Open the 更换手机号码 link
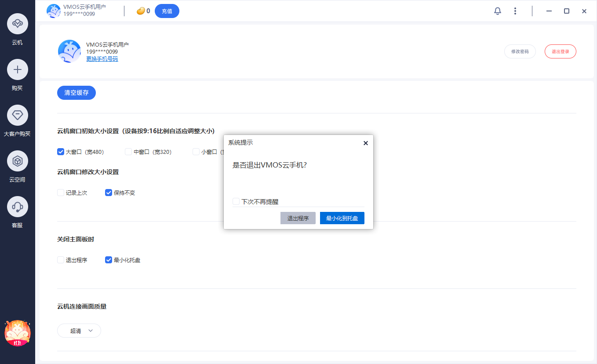The image size is (597, 364). pyautogui.click(x=102, y=59)
